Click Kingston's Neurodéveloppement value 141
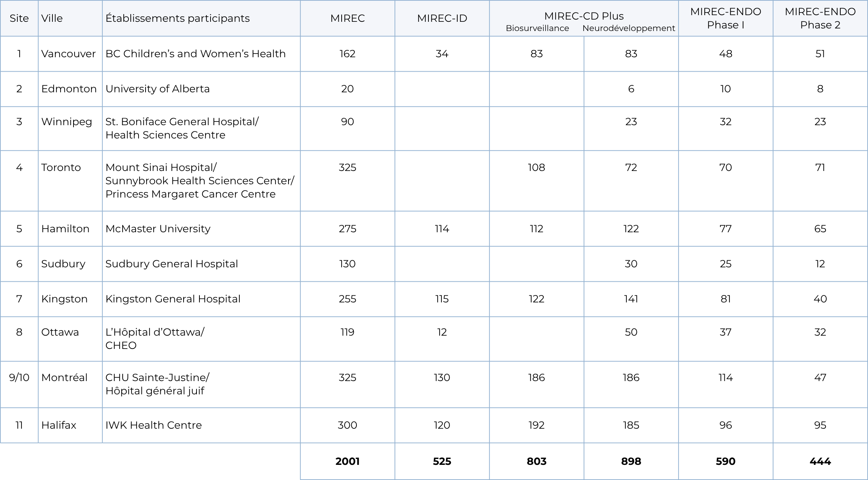The image size is (868, 480). point(631,299)
